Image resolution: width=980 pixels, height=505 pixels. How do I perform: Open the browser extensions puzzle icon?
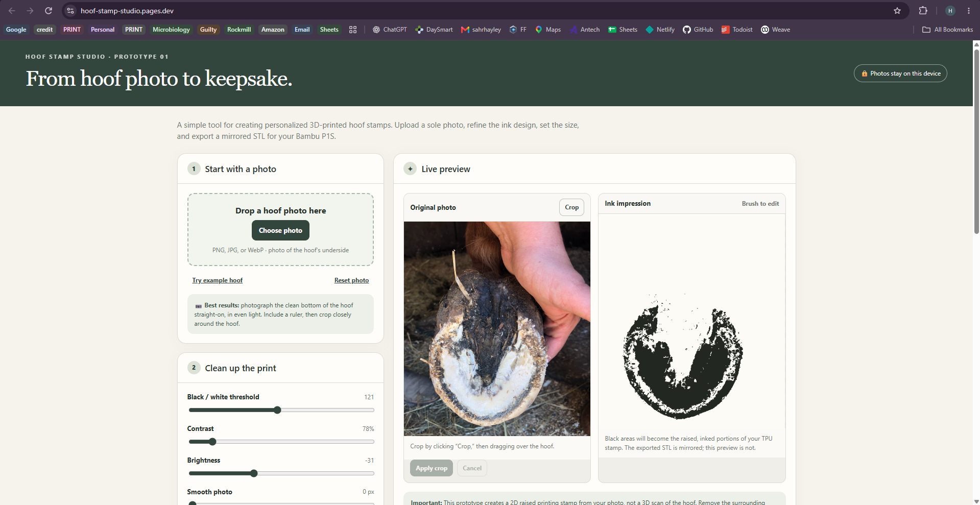click(923, 11)
